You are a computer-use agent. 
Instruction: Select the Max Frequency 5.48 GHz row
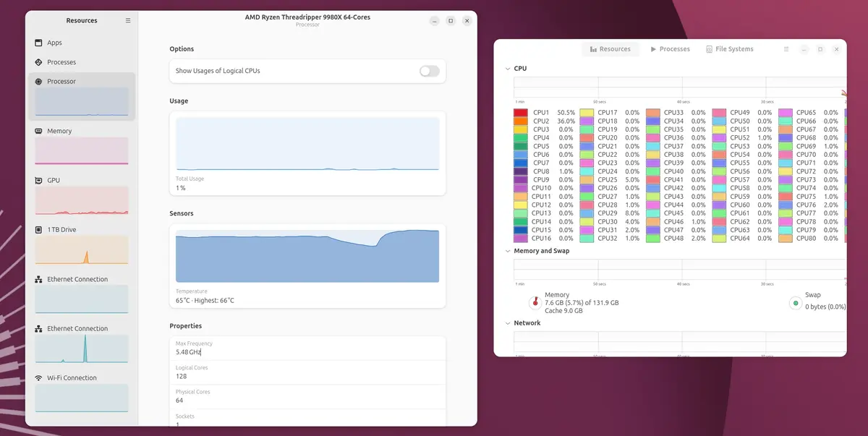tap(307, 349)
